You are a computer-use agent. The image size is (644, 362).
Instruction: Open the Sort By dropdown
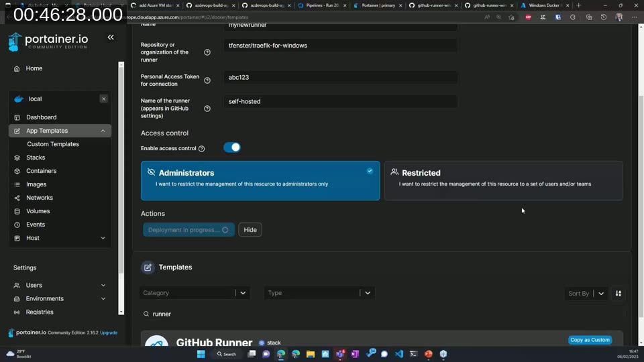586,294
